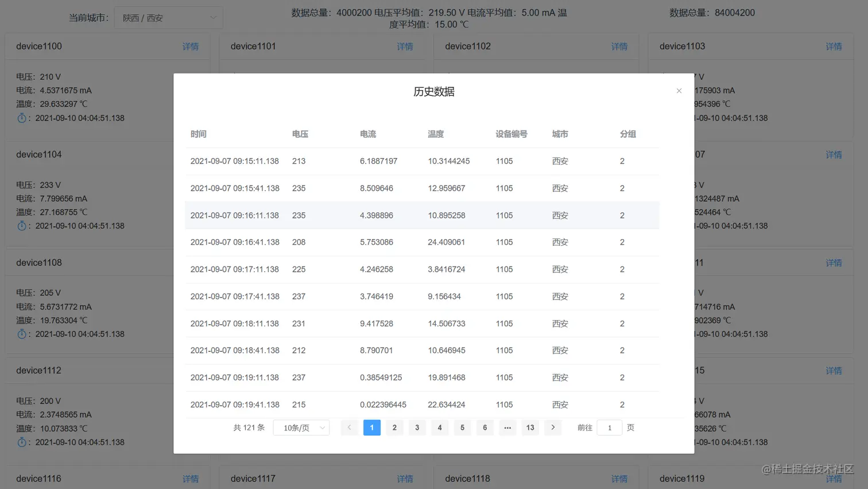Open 详情 for device1116

(x=191, y=479)
